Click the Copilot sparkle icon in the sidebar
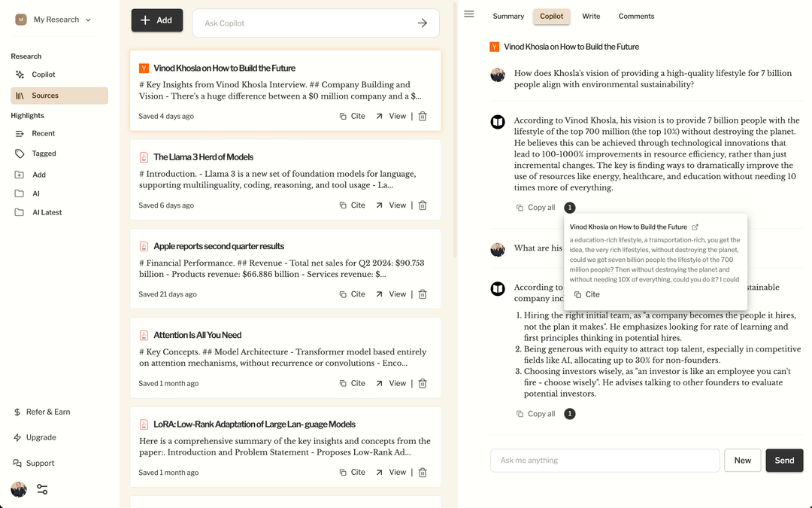Viewport: 812px width, 508px height. [x=20, y=75]
